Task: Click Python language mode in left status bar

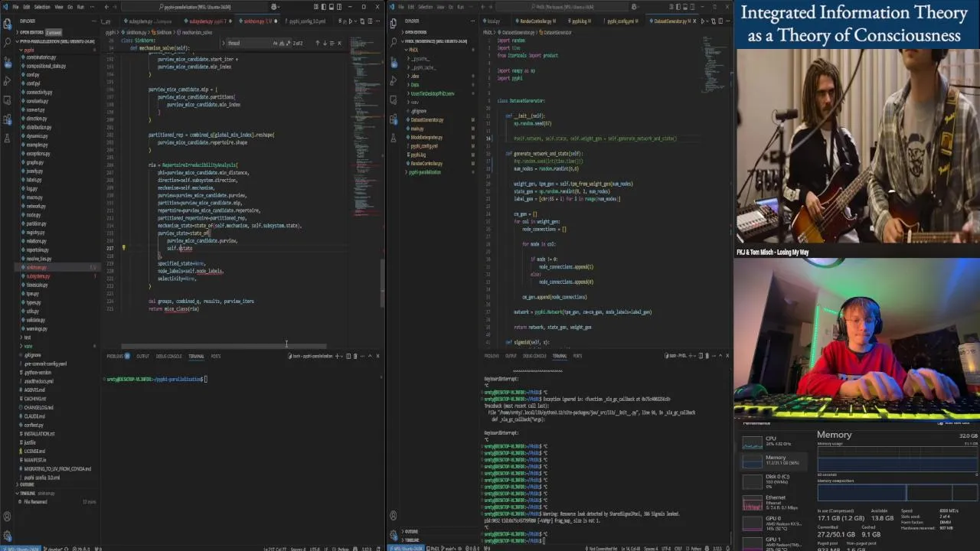Action: [342, 548]
